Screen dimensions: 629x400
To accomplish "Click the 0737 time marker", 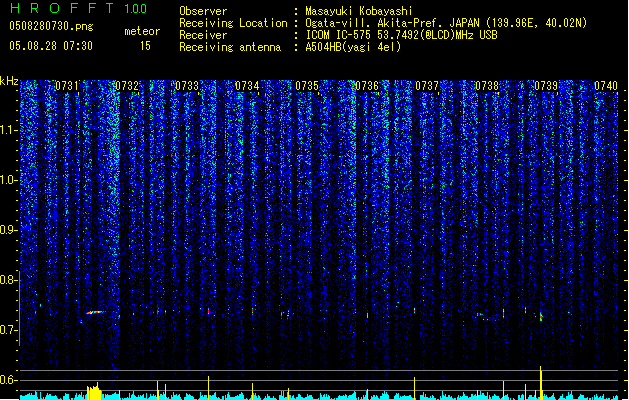I will 427,86.
